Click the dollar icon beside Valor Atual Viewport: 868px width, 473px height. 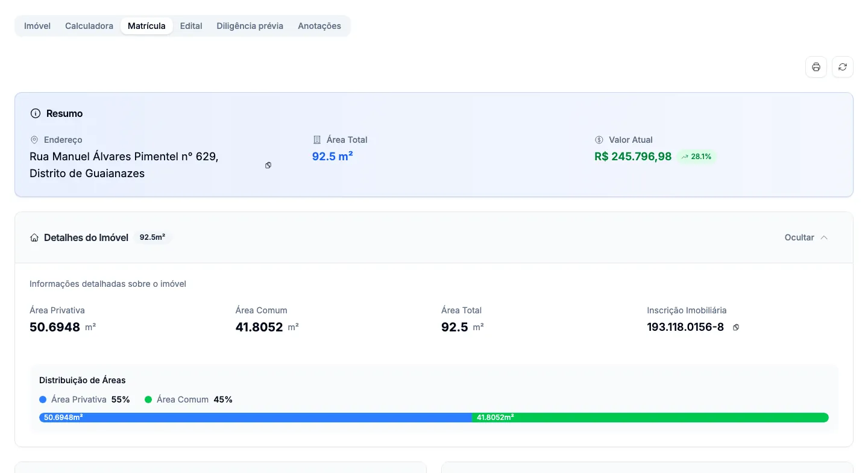click(x=599, y=140)
